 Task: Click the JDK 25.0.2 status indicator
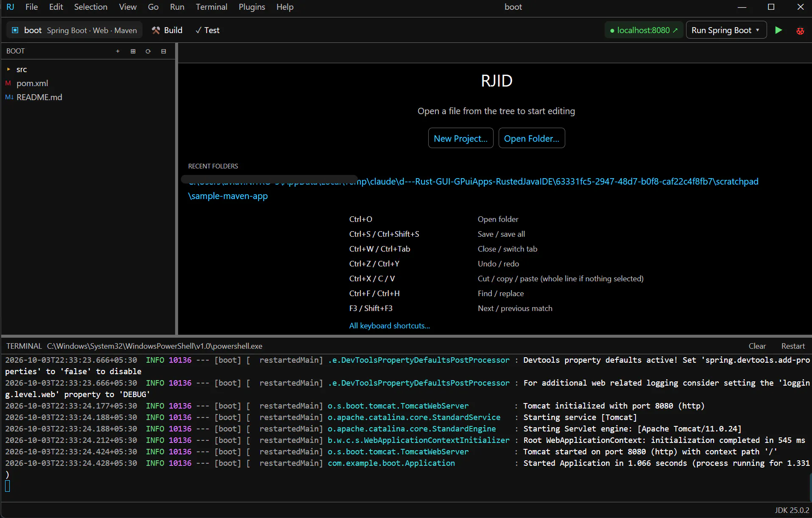[x=792, y=510]
